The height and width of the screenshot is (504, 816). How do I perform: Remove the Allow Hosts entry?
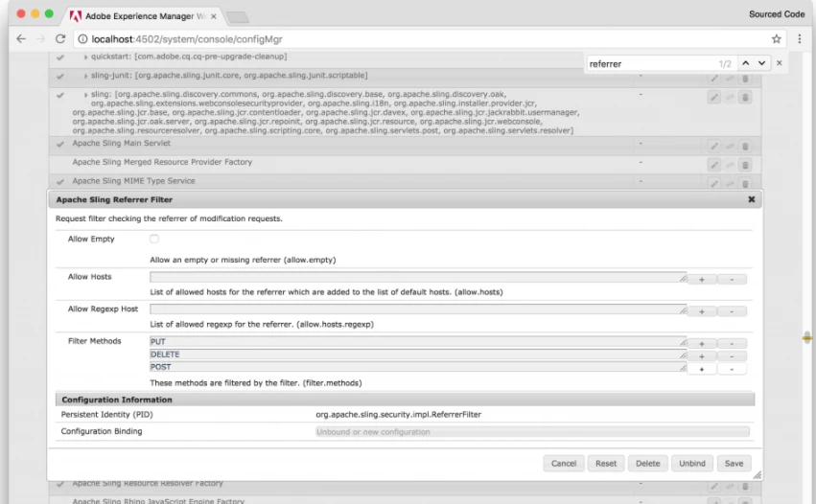pyautogui.click(x=732, y=279)
